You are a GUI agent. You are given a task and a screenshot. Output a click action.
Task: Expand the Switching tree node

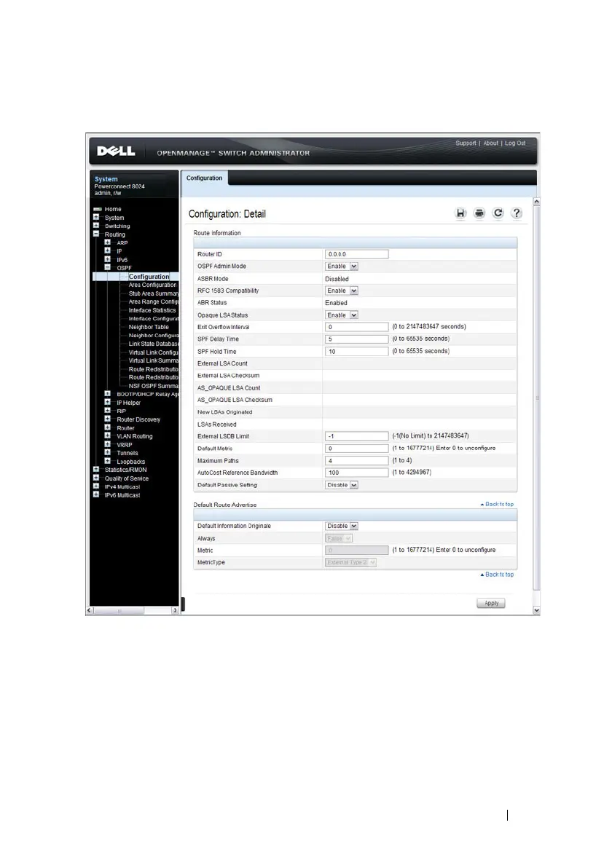click(x=96, y=226)
